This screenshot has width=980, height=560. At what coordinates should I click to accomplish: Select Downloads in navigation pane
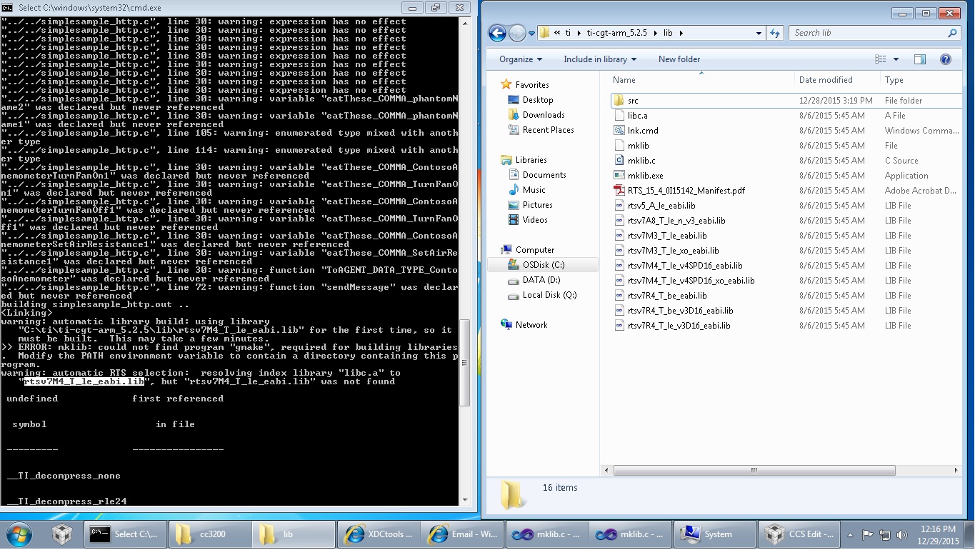pyautogui.click(x=544, y=115)
